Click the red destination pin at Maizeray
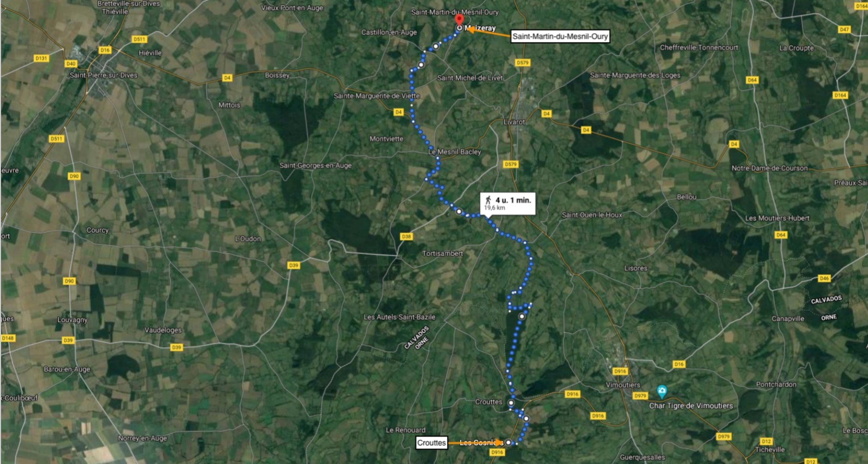The image size is (868, 464). 459,20
